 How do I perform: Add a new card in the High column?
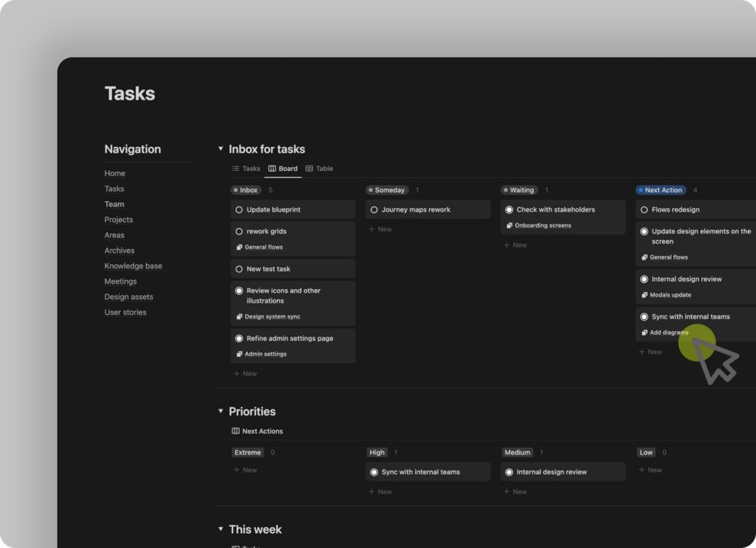coord(380,492)
